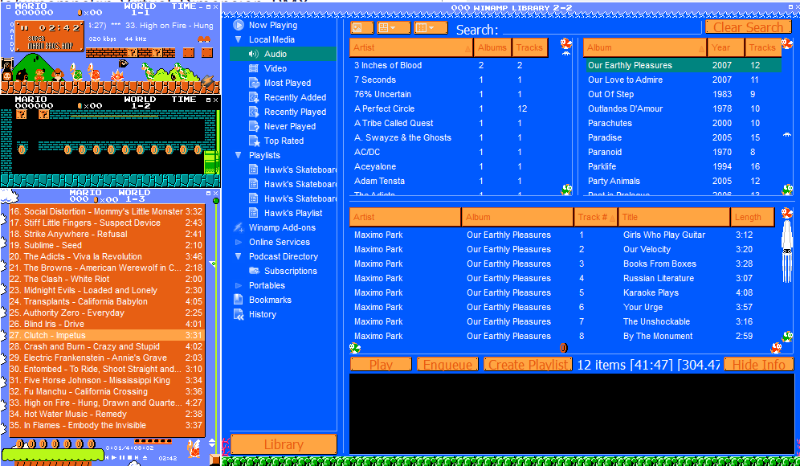Click the red spiny sprite in main player
The image size is (800, 466).
[x=117, y=76]
